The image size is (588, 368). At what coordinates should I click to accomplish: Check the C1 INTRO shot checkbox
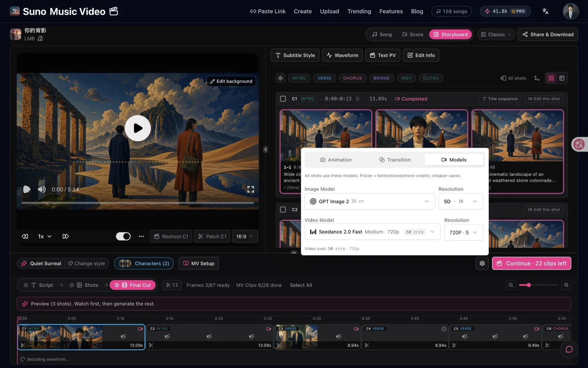click(x=283, y=99)
